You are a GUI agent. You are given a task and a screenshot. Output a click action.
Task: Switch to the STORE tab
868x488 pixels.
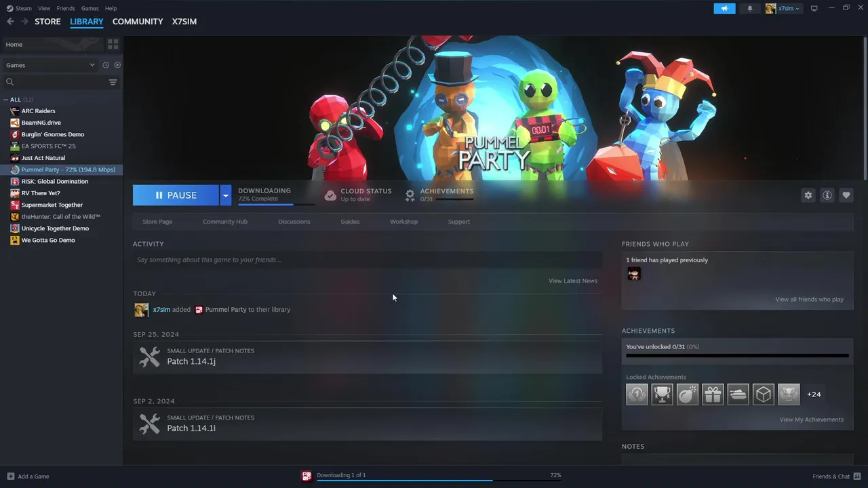click(47, 22)
